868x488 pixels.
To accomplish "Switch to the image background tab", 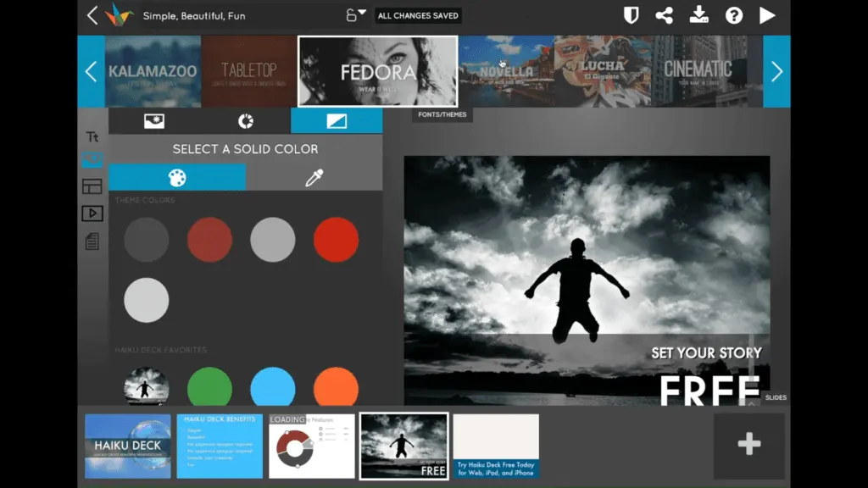I will (x=154, y=120).
